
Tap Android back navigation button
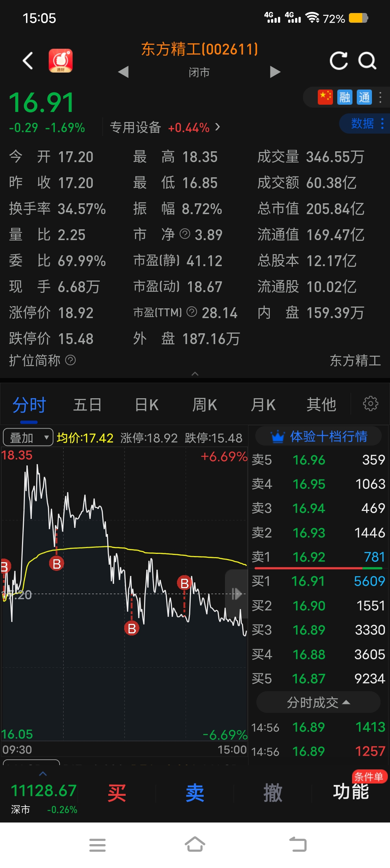click(x=298, y=844)
